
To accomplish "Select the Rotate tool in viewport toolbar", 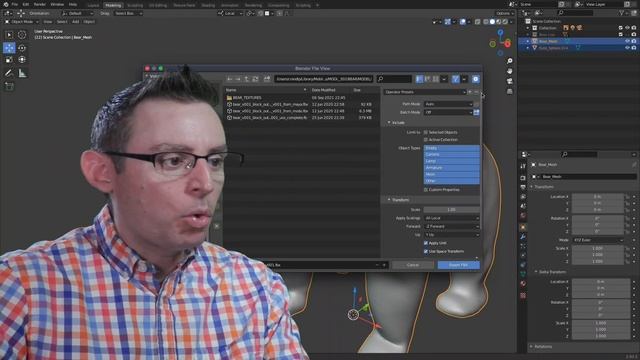I will tap(22, 48).
